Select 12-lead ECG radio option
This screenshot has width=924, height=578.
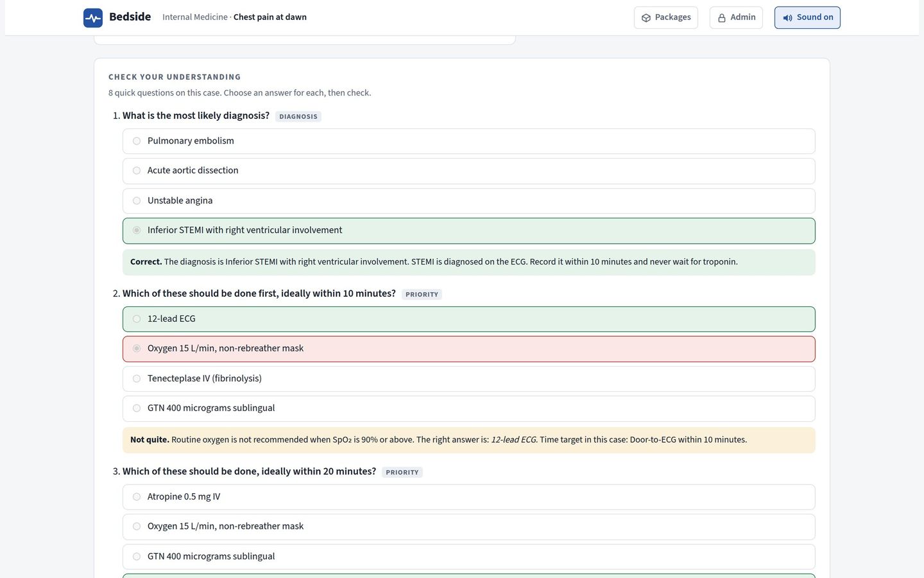pos(469,319)
